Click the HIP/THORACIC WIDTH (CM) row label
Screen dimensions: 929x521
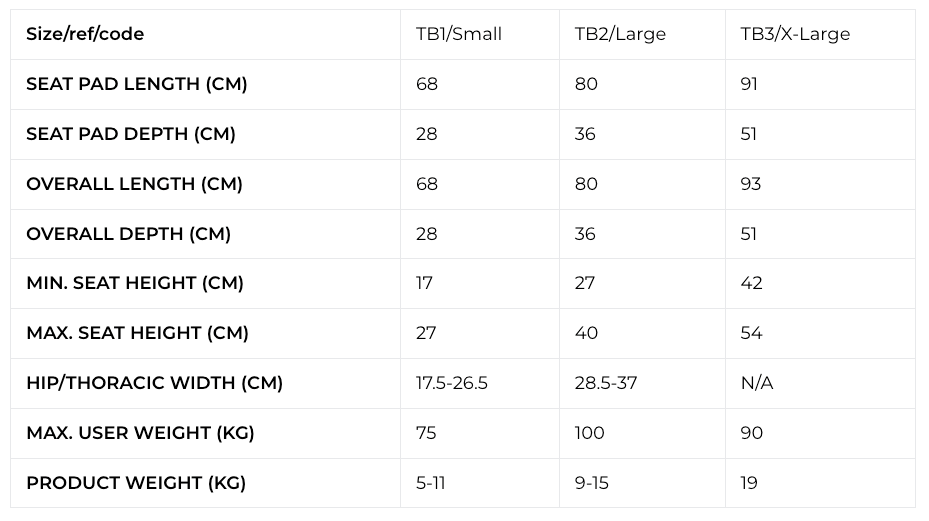pos(154,383)
